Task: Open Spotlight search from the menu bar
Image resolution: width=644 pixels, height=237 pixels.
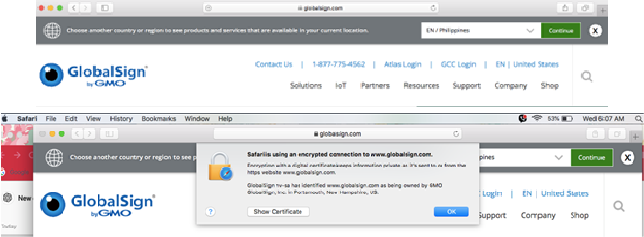Action: click(639, 118)
